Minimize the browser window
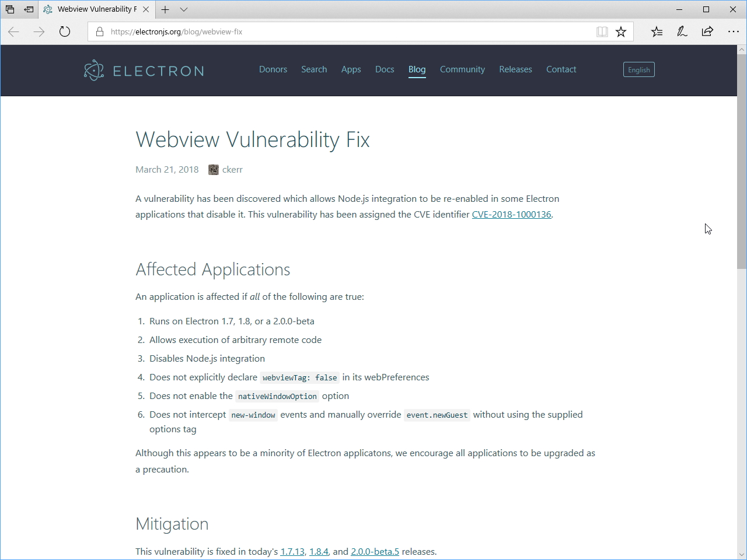The image size is (747, 560). (x=679, y=9)
